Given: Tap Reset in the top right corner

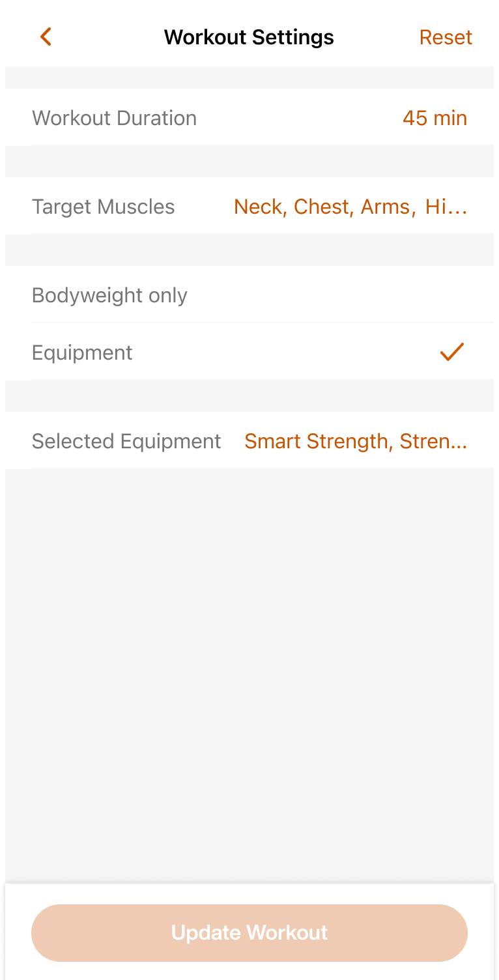Looking at the screenshot, I should (446, 37).
